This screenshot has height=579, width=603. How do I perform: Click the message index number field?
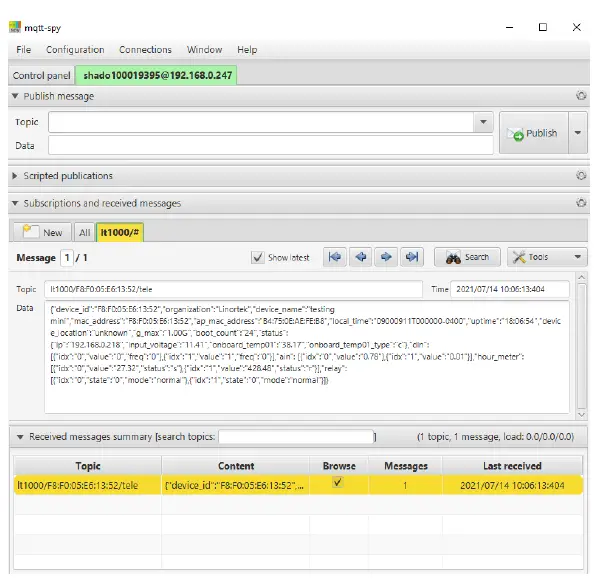(x=67, y=258)
